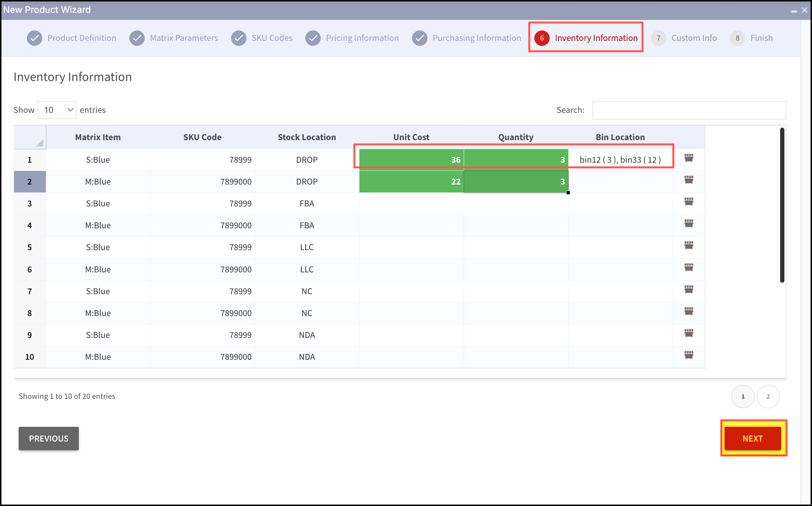Click S:Blue matrix item in row 7
The width and height of the screenshot is (812, 506).
pos(98,291)
